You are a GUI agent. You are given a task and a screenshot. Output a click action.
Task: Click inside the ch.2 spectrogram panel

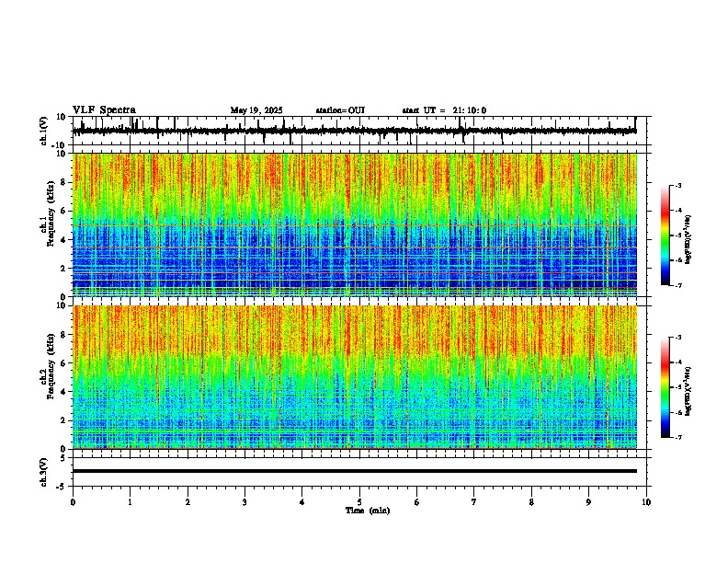355,377
